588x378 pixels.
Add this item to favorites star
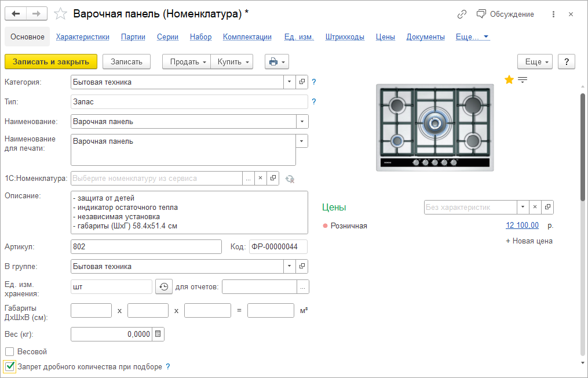(x=60, y=14)
